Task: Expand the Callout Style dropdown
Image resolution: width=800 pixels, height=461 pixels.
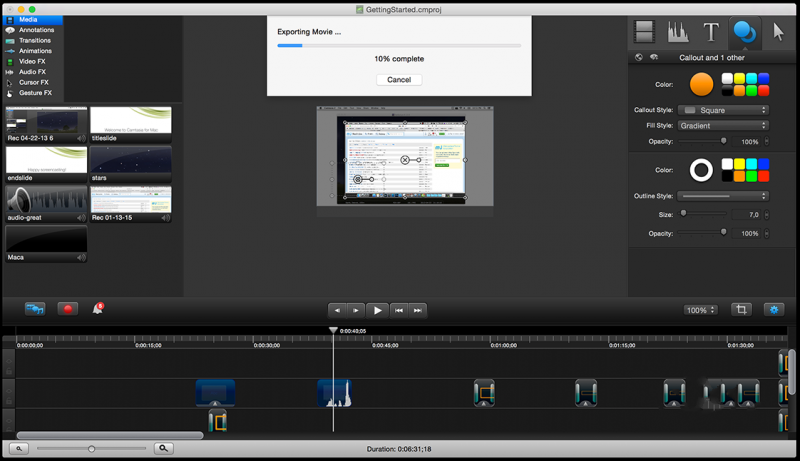Action: 723,110
